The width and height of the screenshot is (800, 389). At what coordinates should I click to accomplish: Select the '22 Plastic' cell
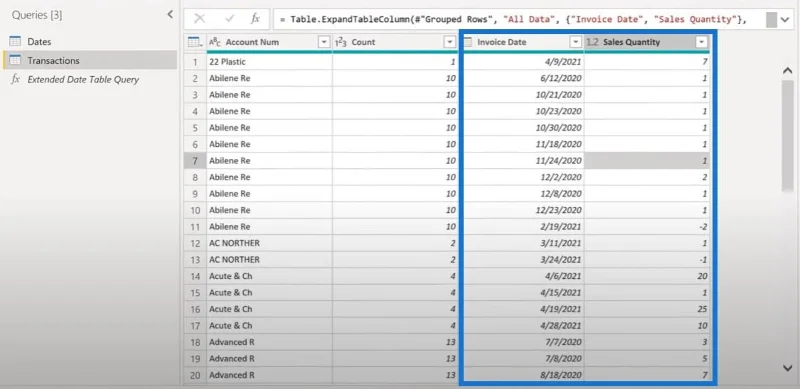[x=269, y=62]
